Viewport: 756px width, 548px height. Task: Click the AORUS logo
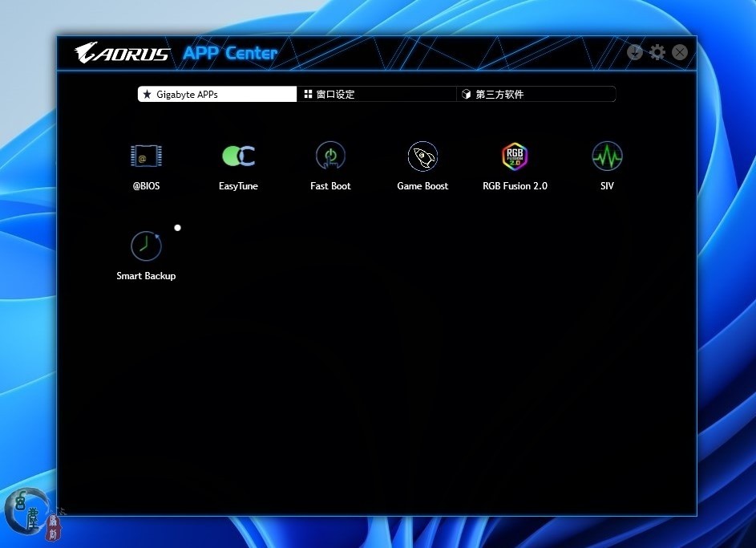122,53
